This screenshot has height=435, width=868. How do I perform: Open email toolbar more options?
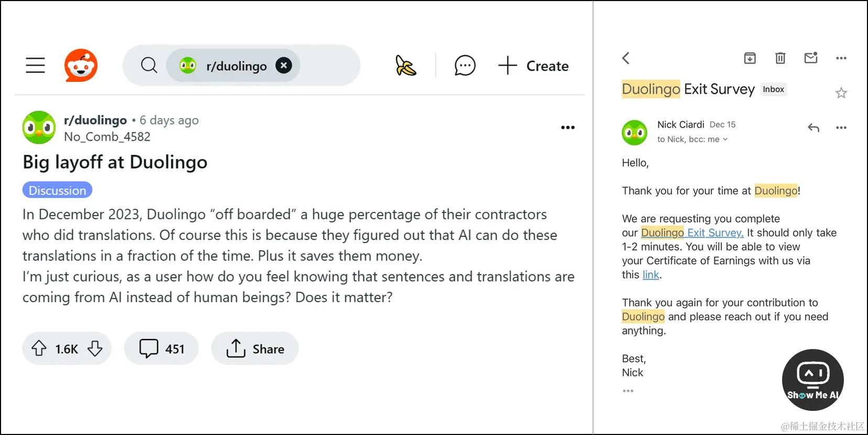point(841,58)
